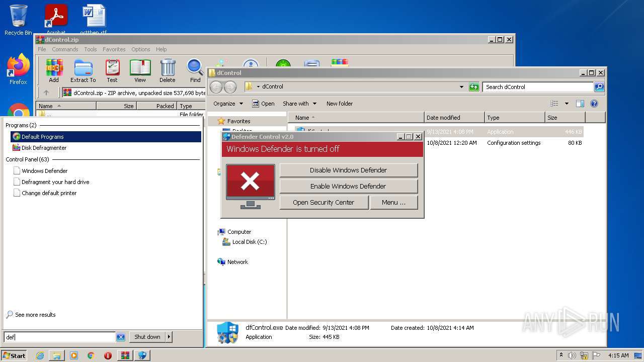
Task: Click the Menu ... button in Defender Control
Action: [393, 202]
